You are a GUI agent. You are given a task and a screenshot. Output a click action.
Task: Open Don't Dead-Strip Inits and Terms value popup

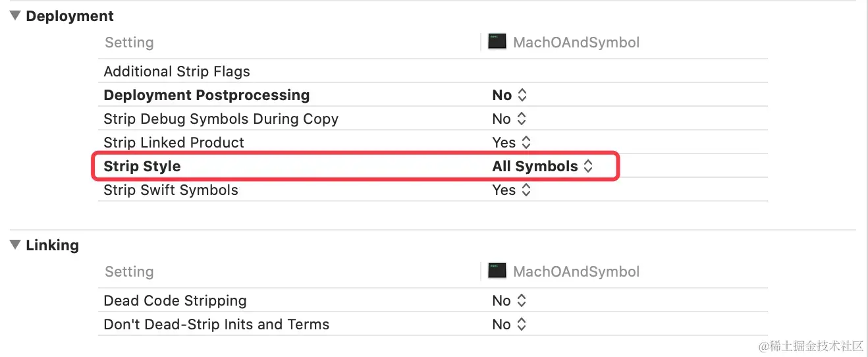(x=510, y=324)
